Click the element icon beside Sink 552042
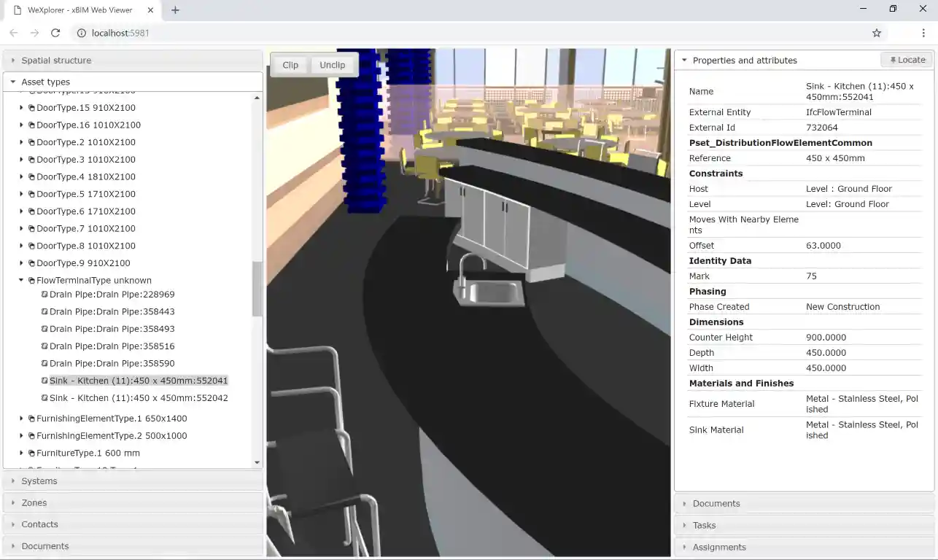Viewport: 938px width, 560px height. (x=44, y=398)
